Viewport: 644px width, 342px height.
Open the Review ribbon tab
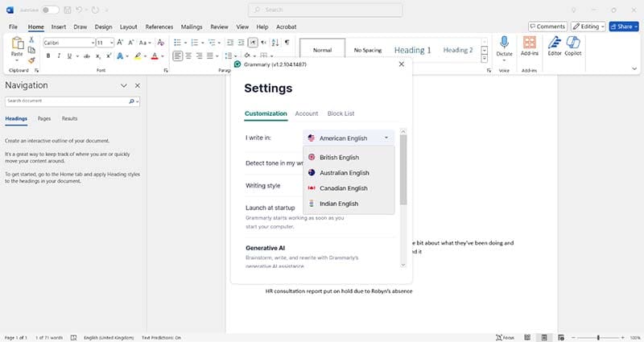[x=219, y=27]
